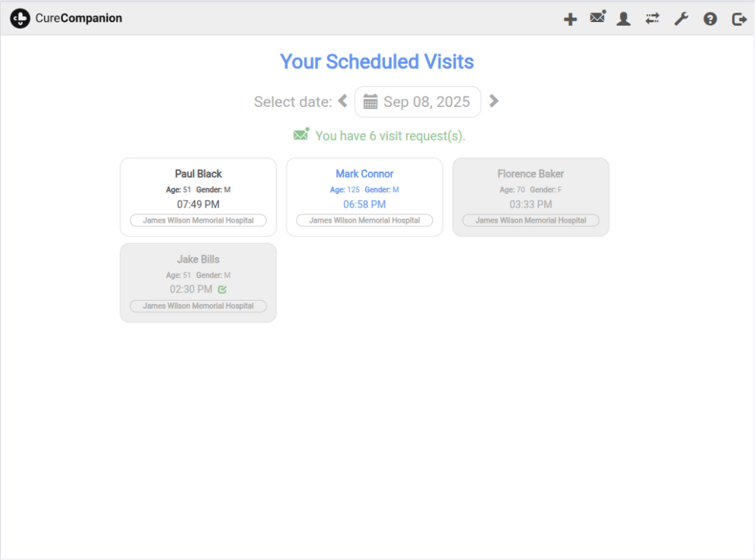Image resolution: width=755 pixels, height=560 pixels.
Task: Click the 06:58 PM time on Mark Connor
Action: [x=364, y=204]
